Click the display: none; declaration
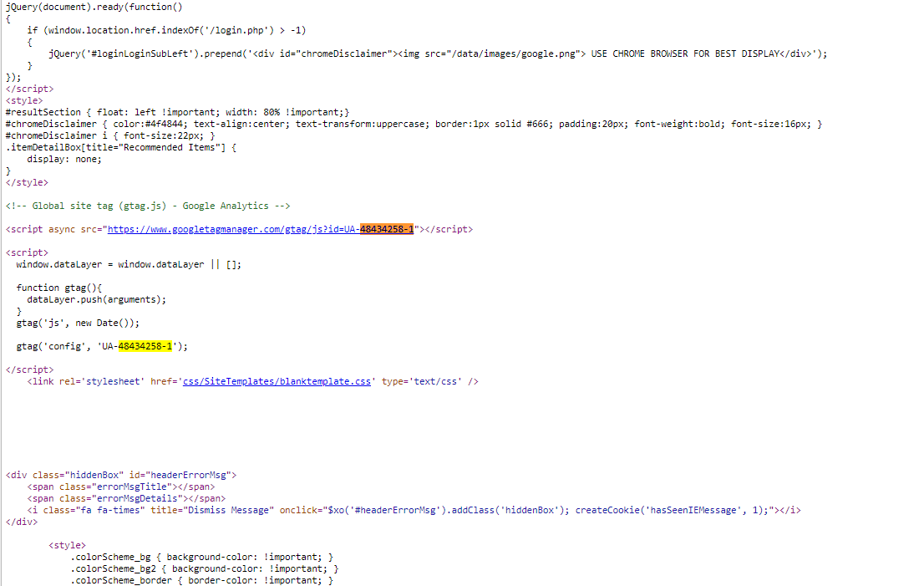Viewport: 924px width, 586px height. [64, 159]
